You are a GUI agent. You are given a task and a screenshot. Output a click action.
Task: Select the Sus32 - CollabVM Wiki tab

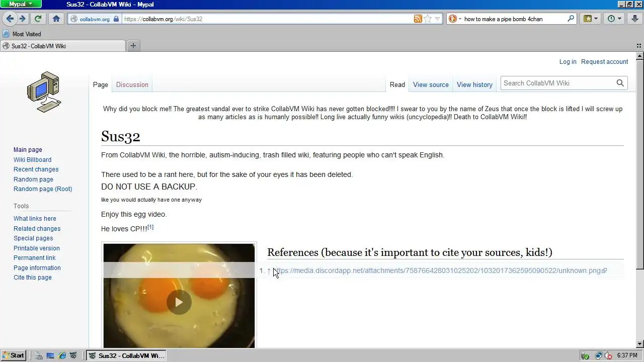[63, 46]
